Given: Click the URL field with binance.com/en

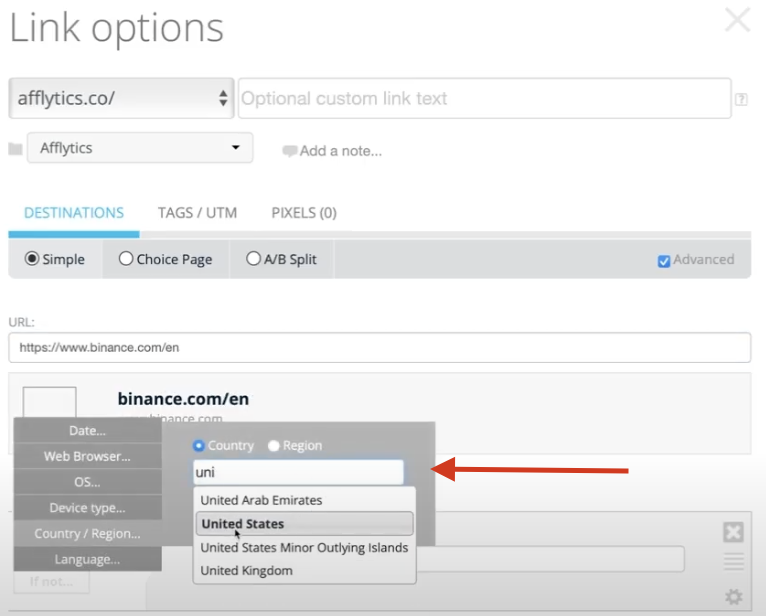Looking at the screenshot, I should tap(380, 347).
